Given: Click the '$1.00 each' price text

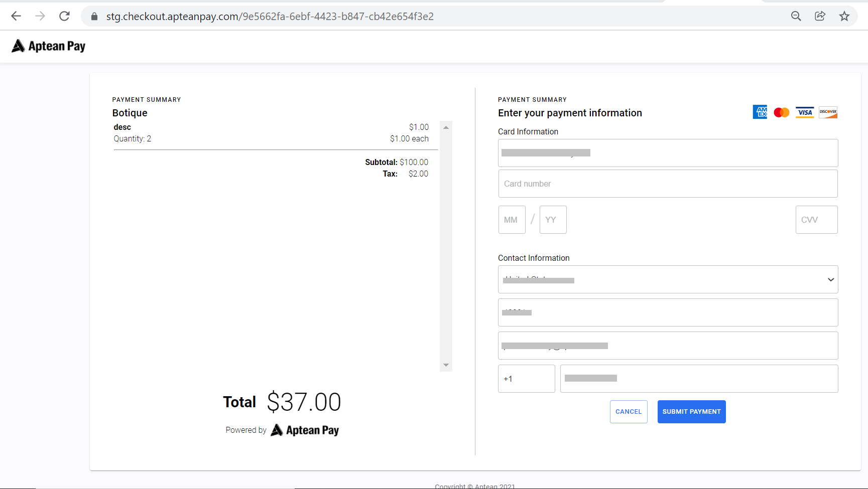Looking at the screenshot, I should [409, 138].
